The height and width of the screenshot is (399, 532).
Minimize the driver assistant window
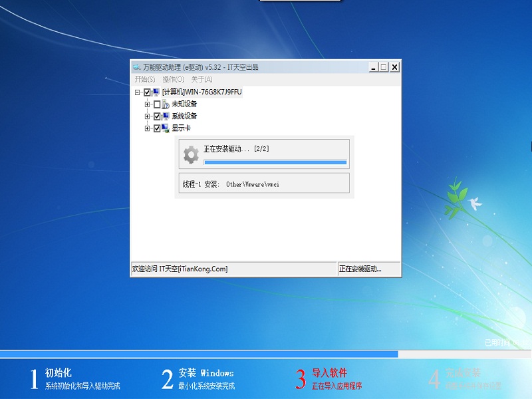point(373,67)
